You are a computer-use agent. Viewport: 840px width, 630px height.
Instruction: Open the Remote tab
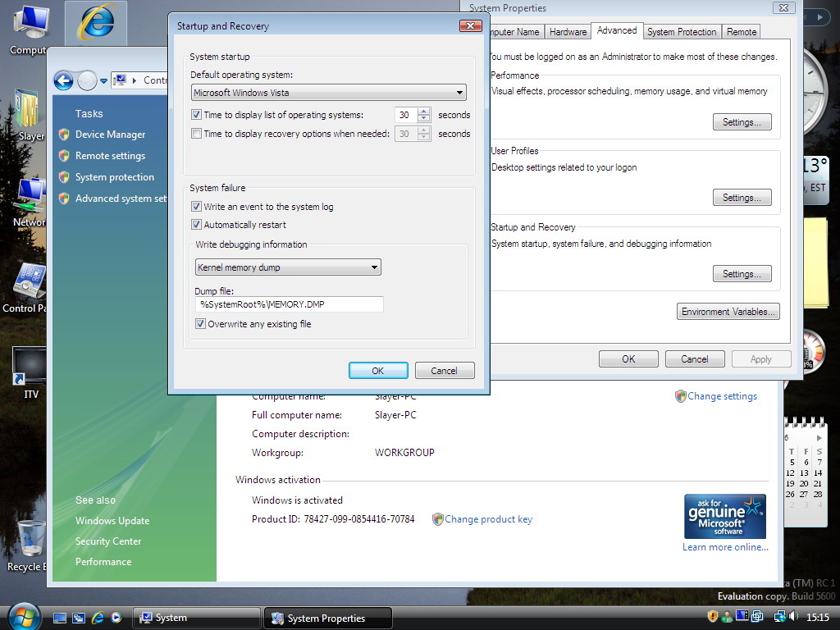[x=742, y=32]
